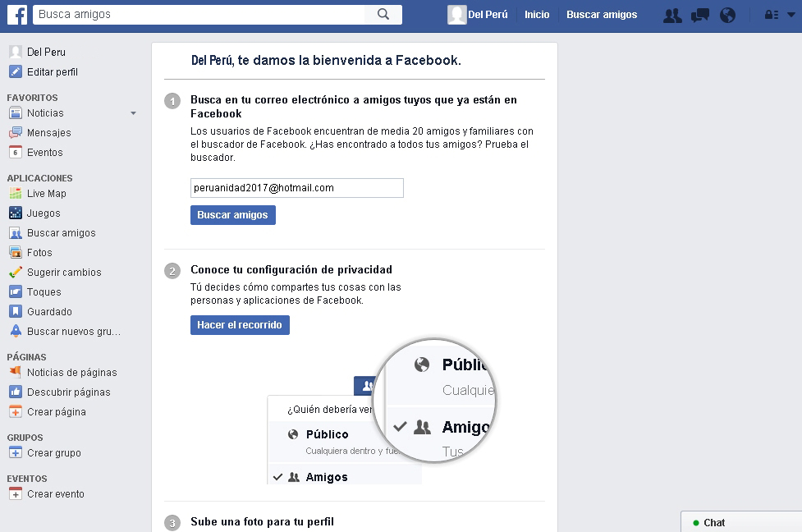Go home via the Facebook logo
This screenshot has height=532, width=802.
17,14
